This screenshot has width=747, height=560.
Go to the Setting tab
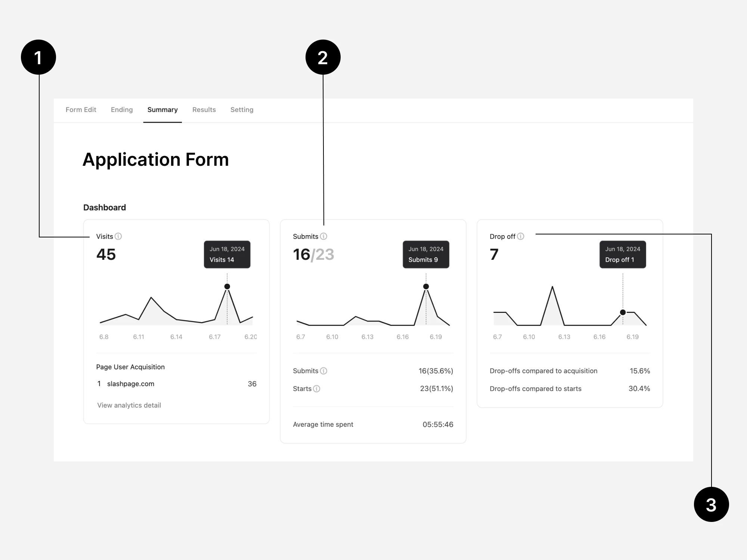[x=242, y=110]
